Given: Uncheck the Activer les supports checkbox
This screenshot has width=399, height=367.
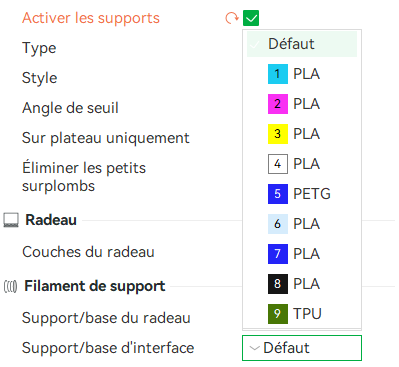Looking at the screenshot, I should pos(251,18).
